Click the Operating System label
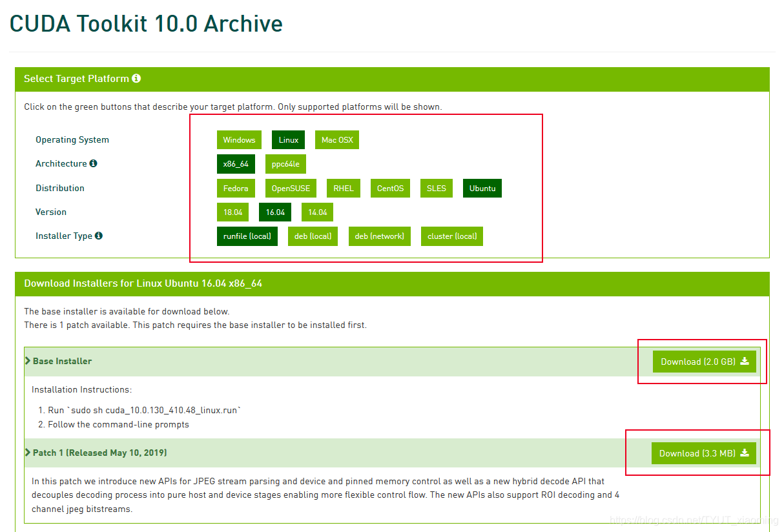This screenshot has height=532, width=784. [x=72, y=140]
